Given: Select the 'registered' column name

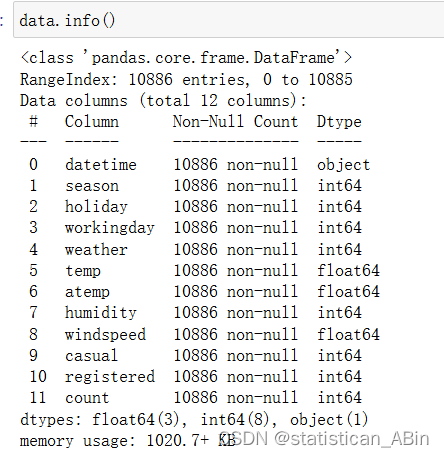Looking at the screenshot, I should 110,377.
